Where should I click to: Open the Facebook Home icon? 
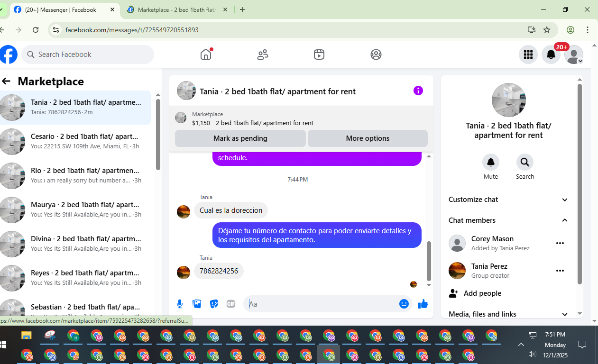coord(206,55)
